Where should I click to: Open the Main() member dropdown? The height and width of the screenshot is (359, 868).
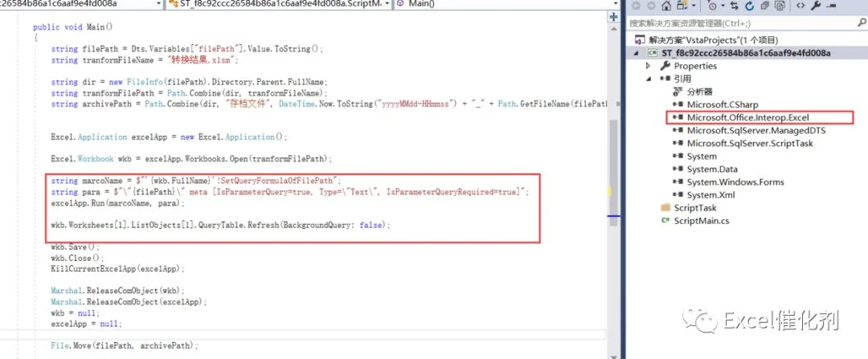tap(615, 4)
